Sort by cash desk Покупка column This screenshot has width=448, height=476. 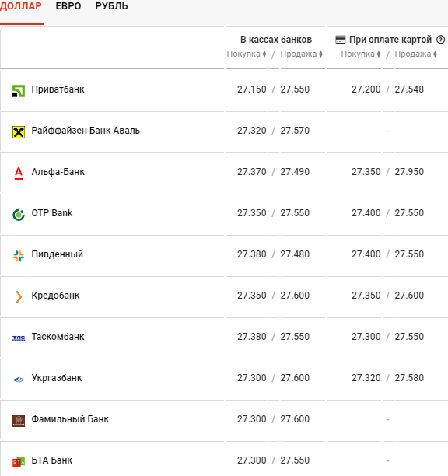click(247, 54)
